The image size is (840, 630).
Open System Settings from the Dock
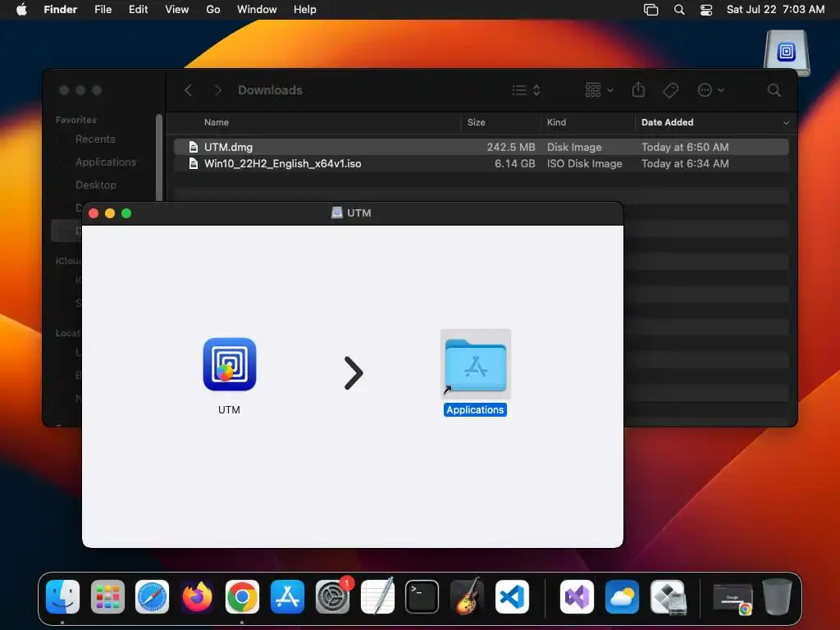(333, 597)
